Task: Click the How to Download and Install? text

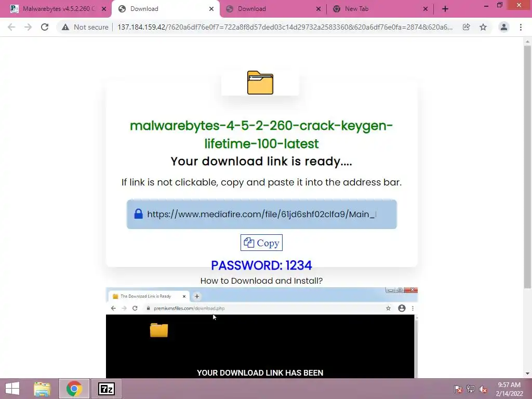Action: [x=261, y=281]
